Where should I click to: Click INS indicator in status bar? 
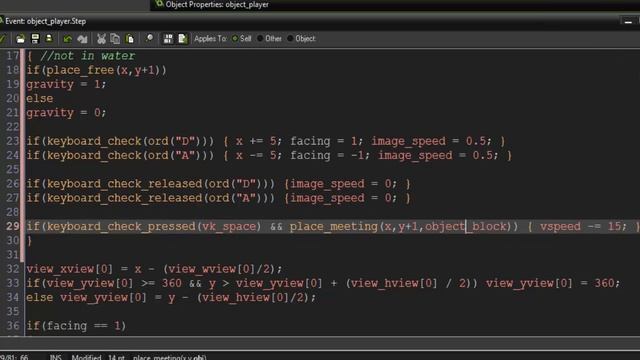click(55, 357)
